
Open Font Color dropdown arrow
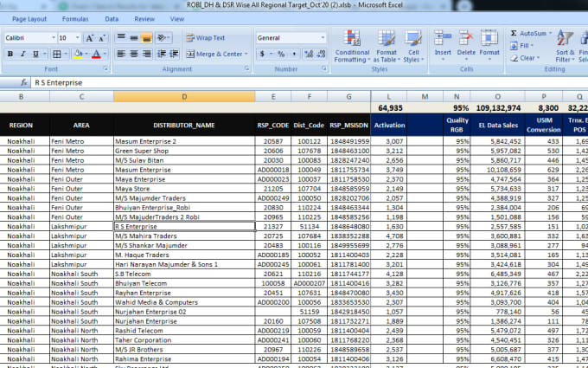click(x=105, y=54)
